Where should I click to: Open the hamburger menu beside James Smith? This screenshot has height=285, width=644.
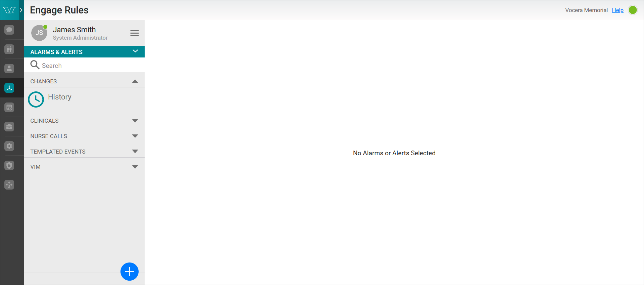coord(135,33)
